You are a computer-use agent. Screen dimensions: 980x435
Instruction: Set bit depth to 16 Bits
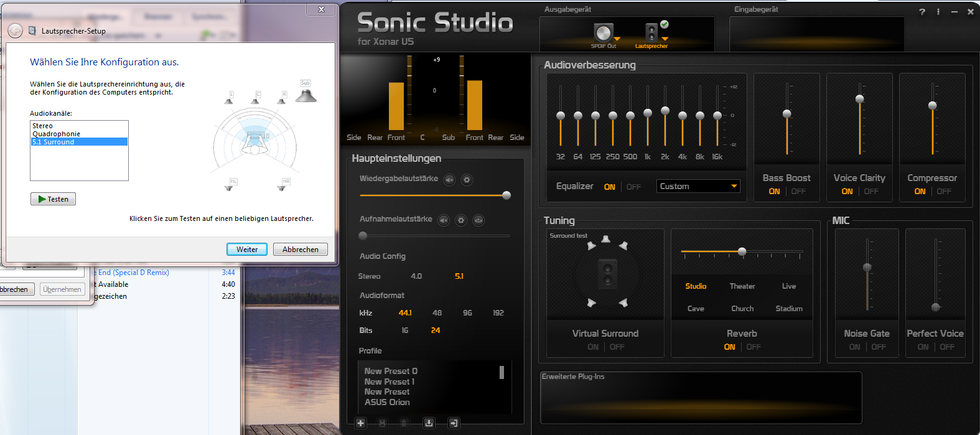tap(405, 330)
